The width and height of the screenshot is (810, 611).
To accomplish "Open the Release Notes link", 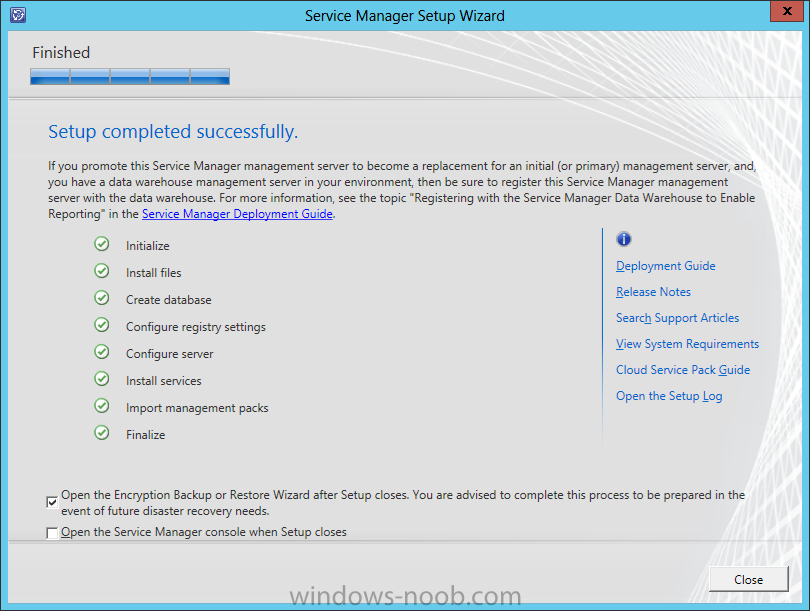I will [653, 292].
